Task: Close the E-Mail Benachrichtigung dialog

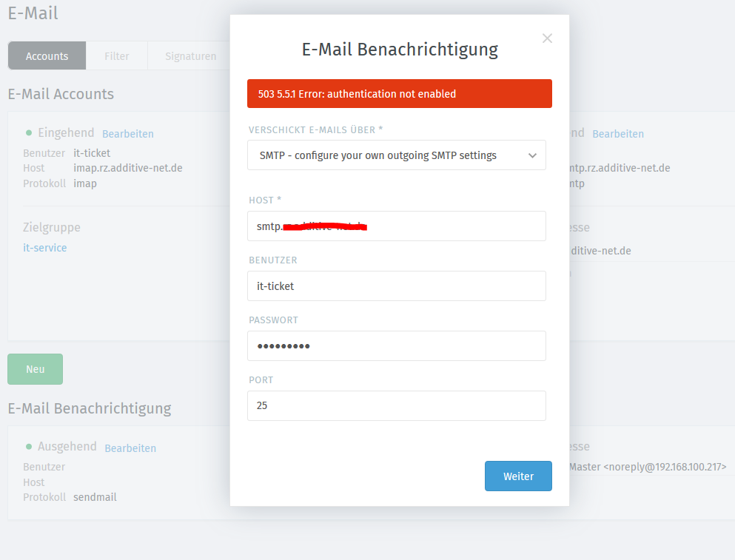Action: (x=547, y=38)
